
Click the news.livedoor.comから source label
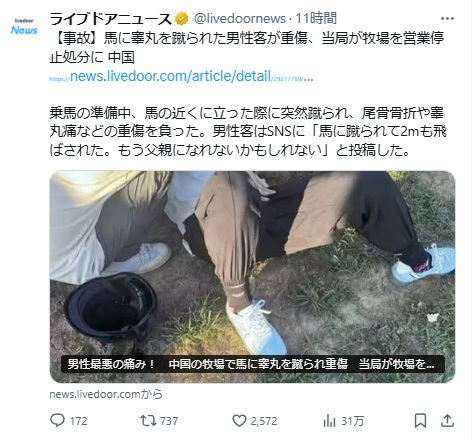[x=106, y=394]
